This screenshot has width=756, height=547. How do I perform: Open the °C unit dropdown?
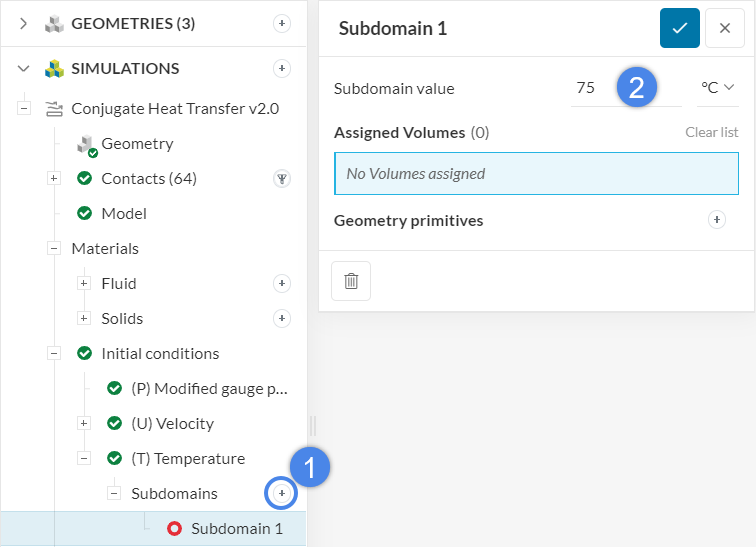(x=717, y=88)
